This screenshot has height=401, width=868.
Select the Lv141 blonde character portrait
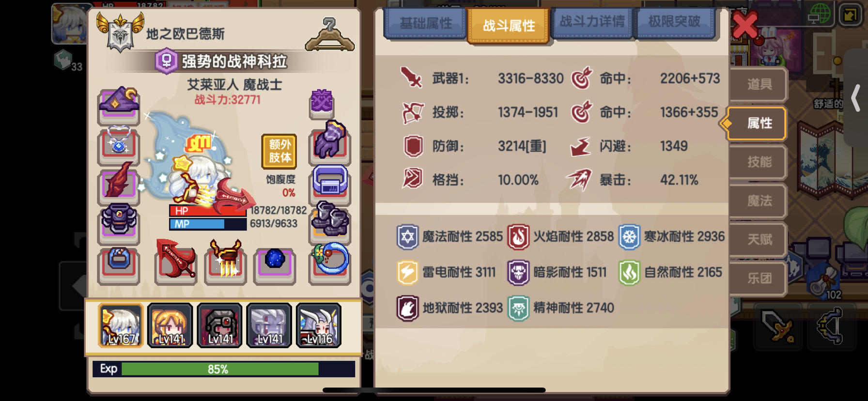click(x=170, y=325)
